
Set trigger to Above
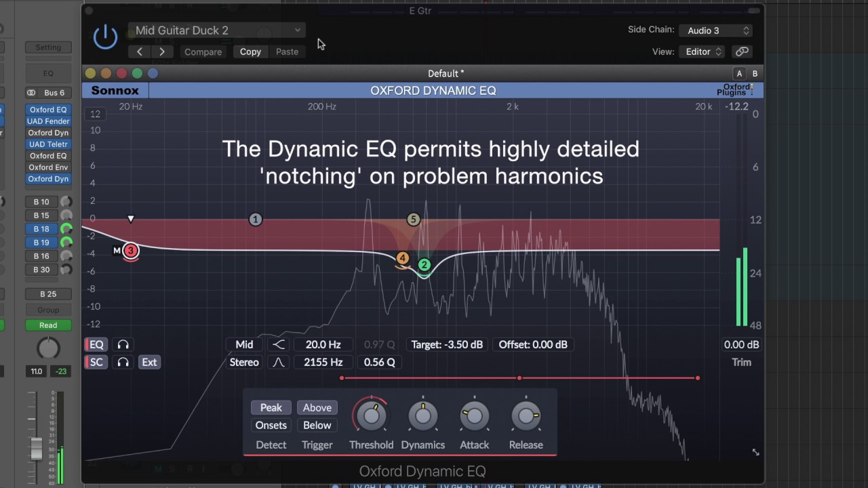317,407
